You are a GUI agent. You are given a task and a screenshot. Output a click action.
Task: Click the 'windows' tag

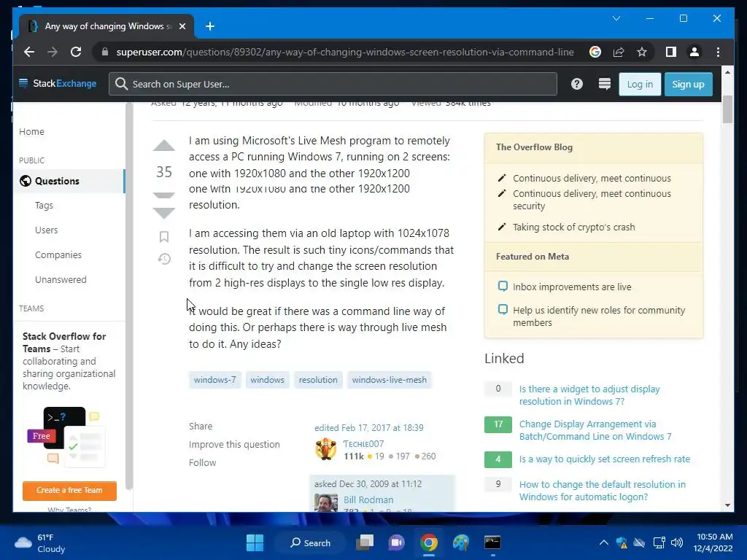coord(267,380)
